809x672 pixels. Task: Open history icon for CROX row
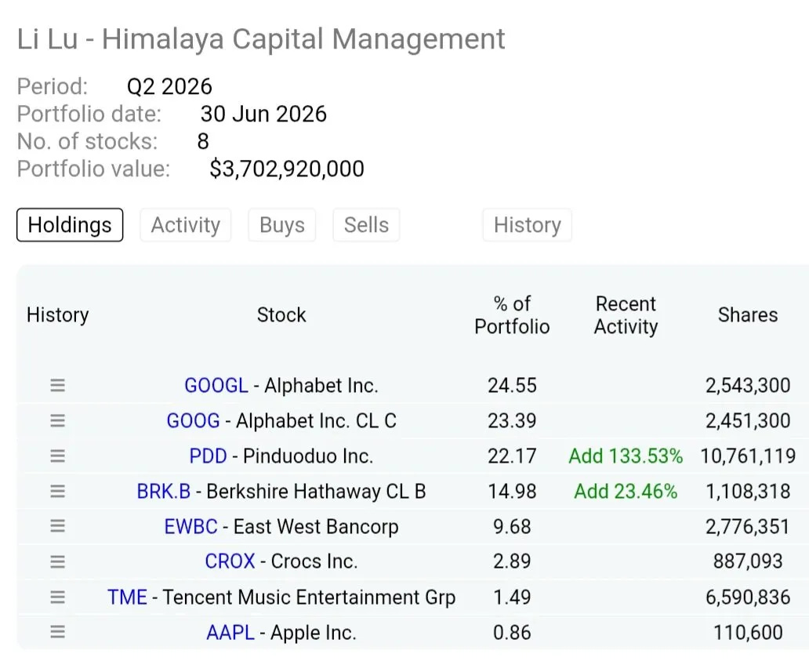[57, 561]
